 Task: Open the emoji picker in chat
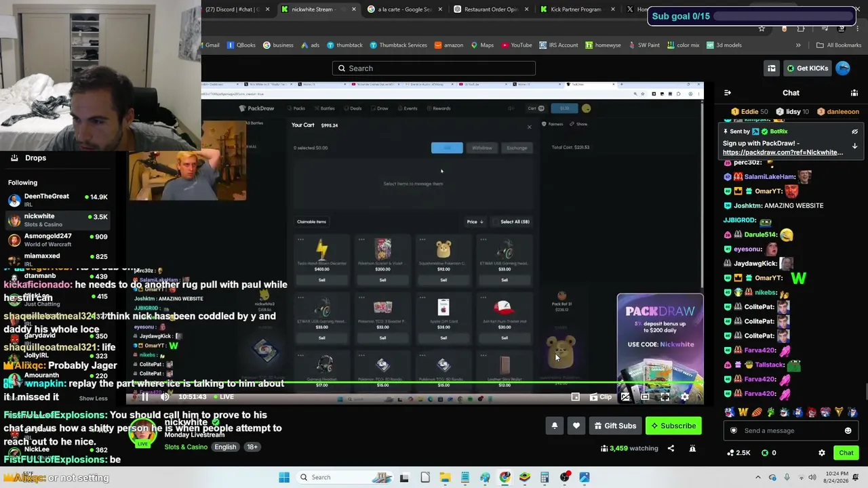[848, 430]
